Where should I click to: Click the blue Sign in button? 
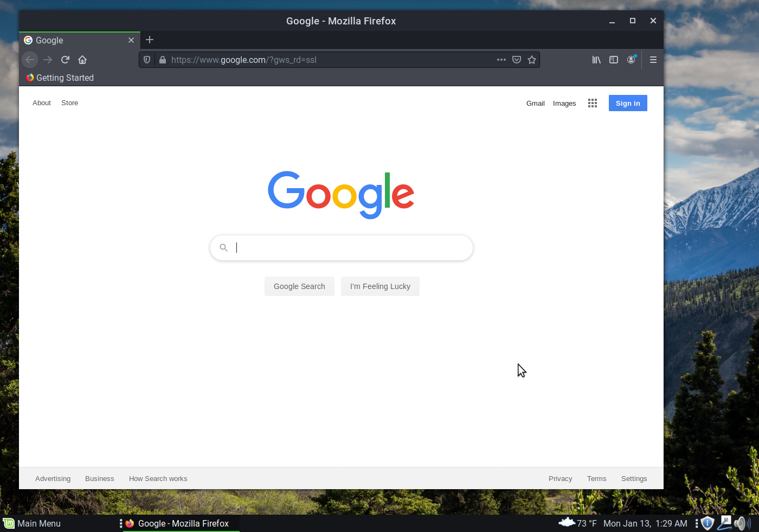[628, 103]
